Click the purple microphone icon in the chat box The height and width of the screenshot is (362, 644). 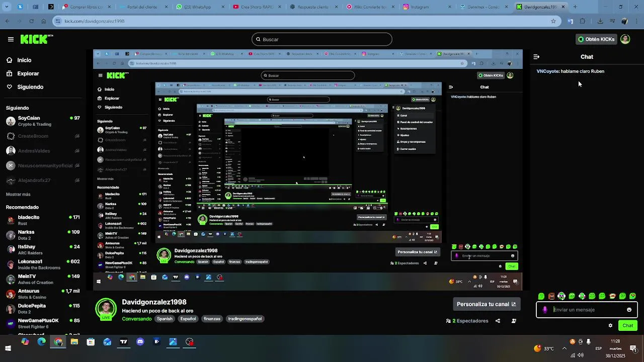[x=545, y=310]
